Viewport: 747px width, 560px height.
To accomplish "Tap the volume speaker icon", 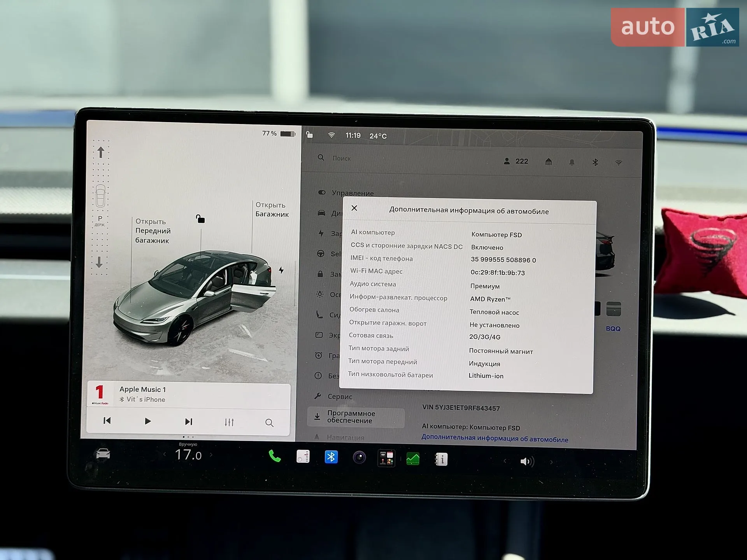I will [x=527, y=462].
